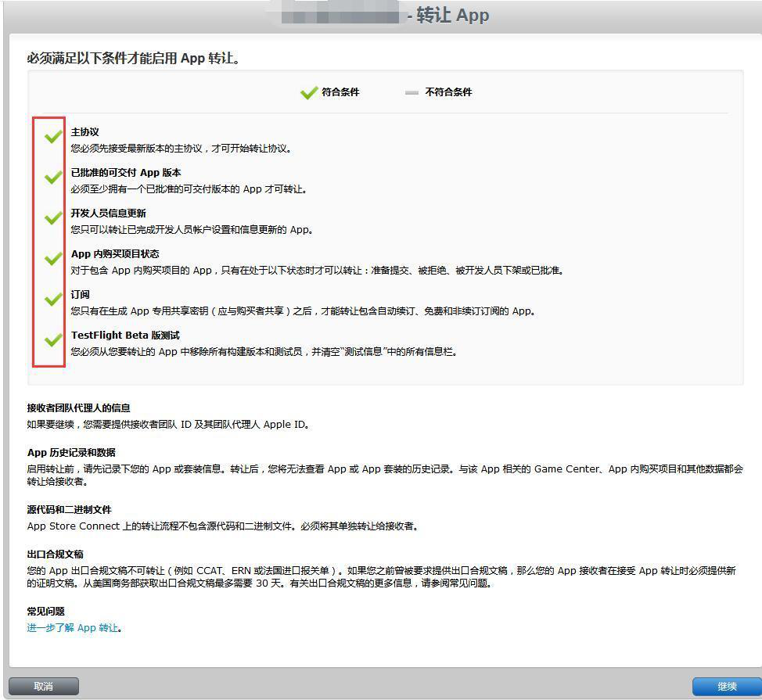Click the green checkmark beside 订阅

52,300
